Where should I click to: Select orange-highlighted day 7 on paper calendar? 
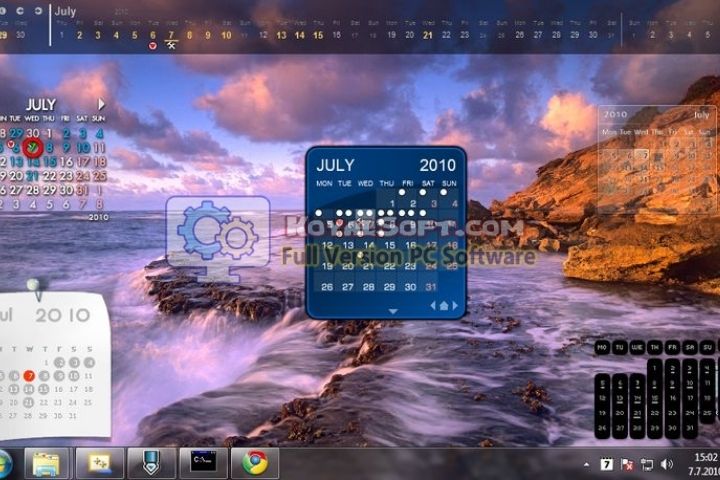click(29, 376)
